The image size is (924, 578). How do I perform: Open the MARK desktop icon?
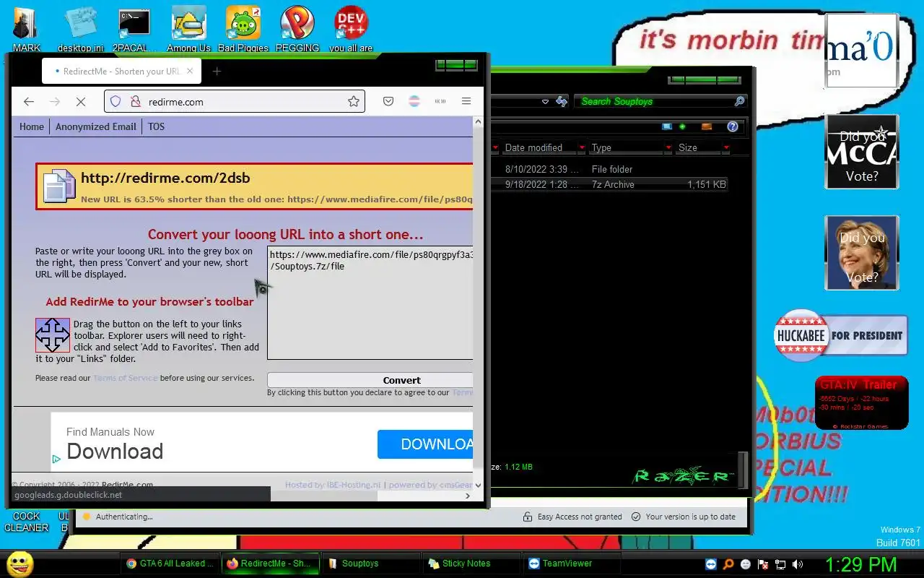coord(26,29)
